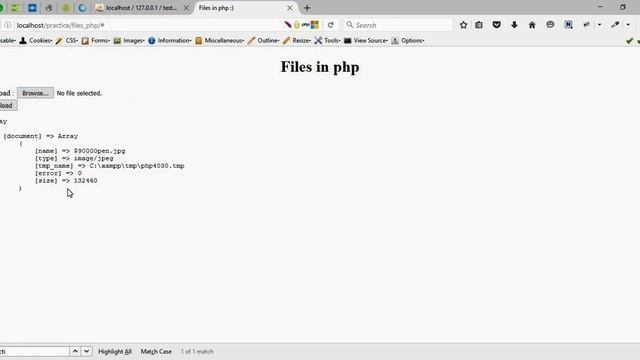This screenshot has width=640, height=360.
Task: Click the [type] => image/jpeg line
Action: [74, 158]
